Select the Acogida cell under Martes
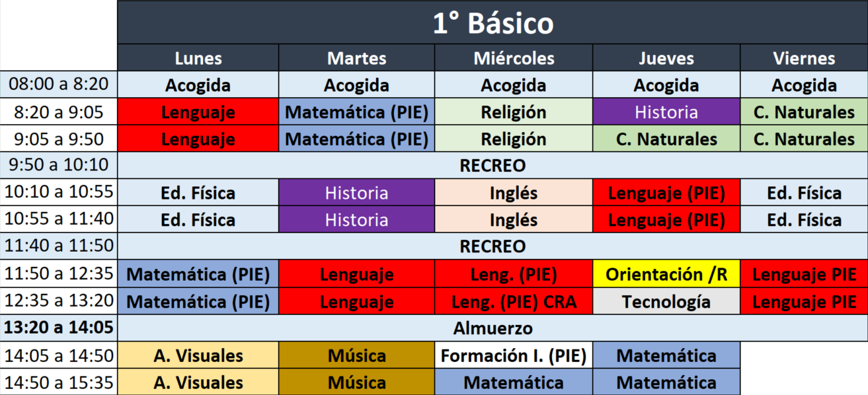 [357, 85]
